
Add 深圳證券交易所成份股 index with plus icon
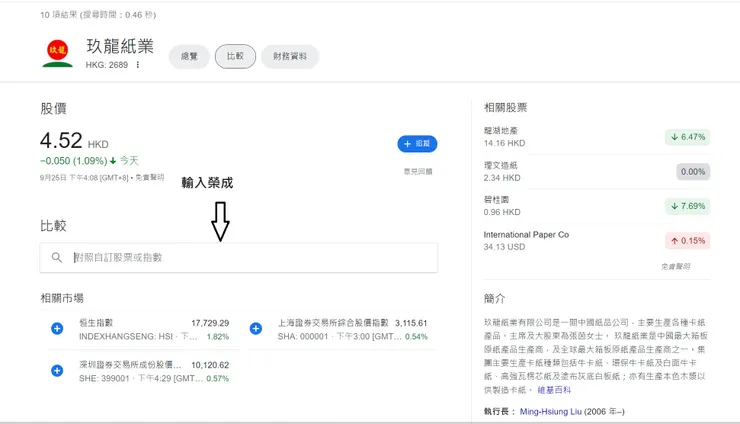(x=57, y=371)
